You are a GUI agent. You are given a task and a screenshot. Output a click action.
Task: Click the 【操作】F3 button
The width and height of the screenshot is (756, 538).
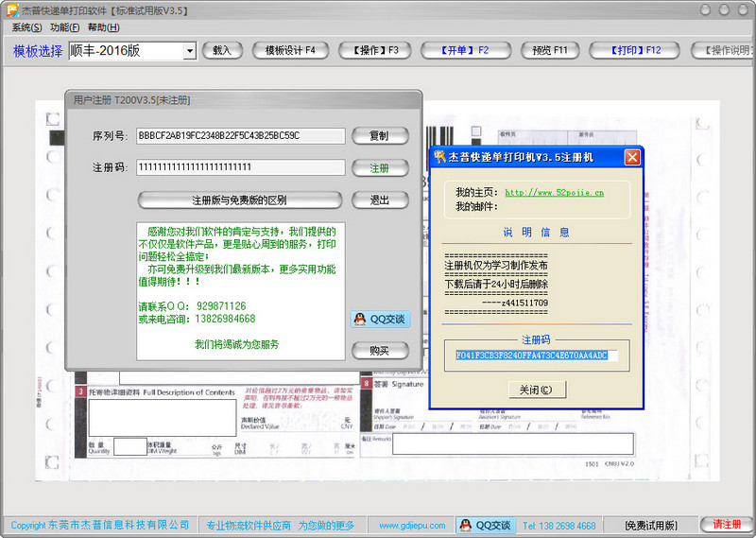point(374,50)
